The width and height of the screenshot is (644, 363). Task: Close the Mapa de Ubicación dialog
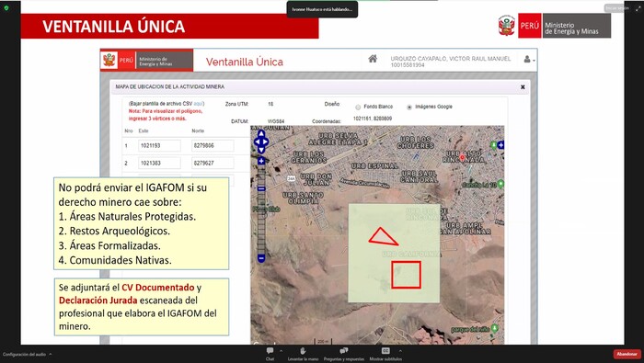523,87
